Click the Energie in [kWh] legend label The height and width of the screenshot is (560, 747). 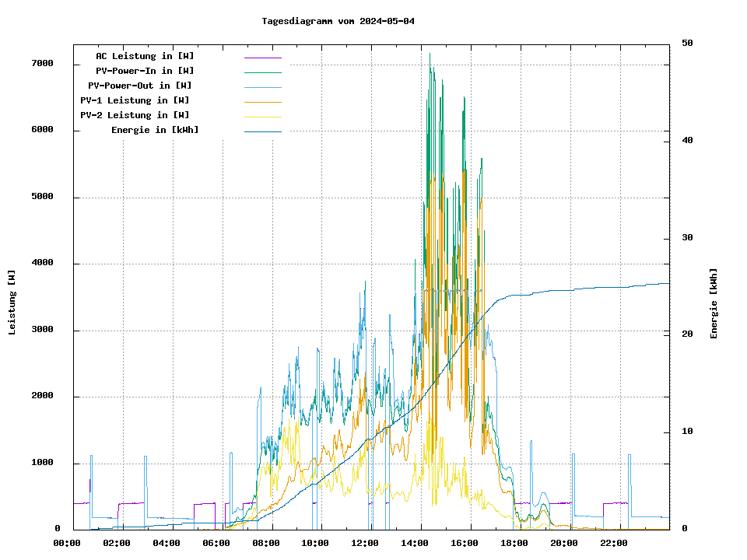(155, 130)
